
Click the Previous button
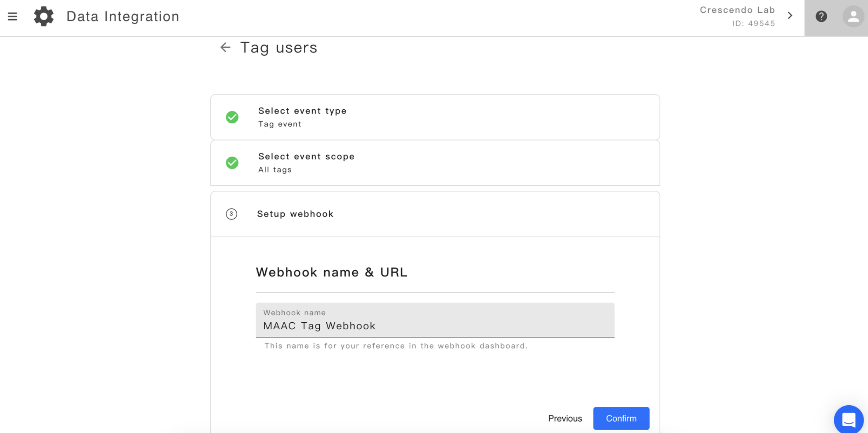tap(565, 418)
